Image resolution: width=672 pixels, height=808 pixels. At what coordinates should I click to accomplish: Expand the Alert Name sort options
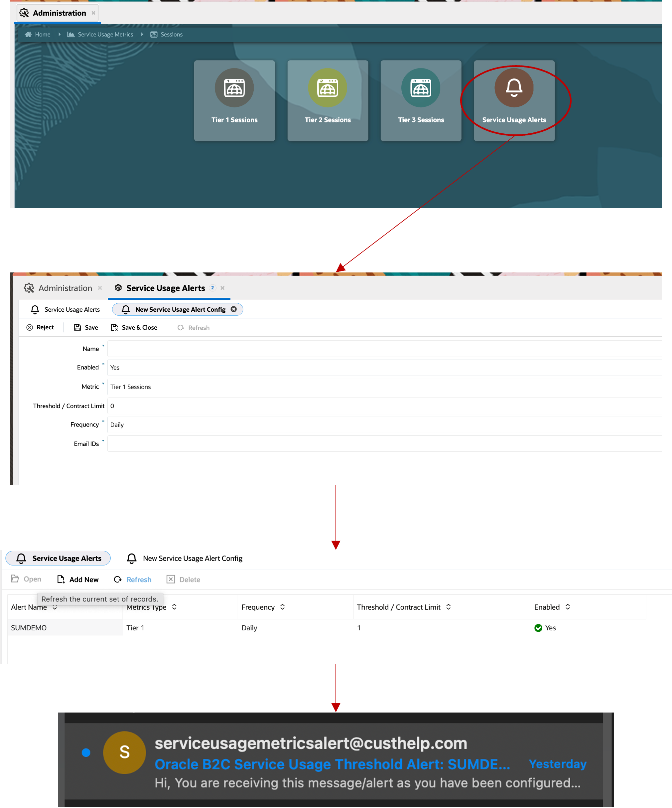[54, 607]
